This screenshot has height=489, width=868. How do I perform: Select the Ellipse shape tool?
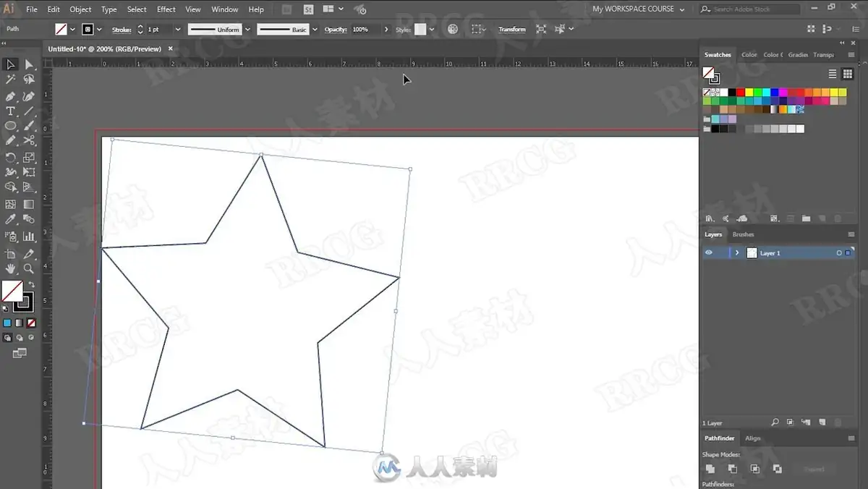(x=11, y=126)
